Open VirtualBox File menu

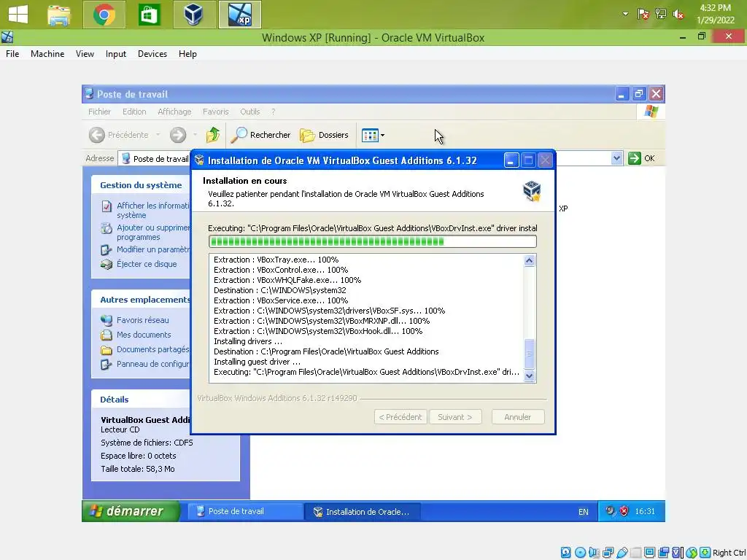(x=12, y=54)
